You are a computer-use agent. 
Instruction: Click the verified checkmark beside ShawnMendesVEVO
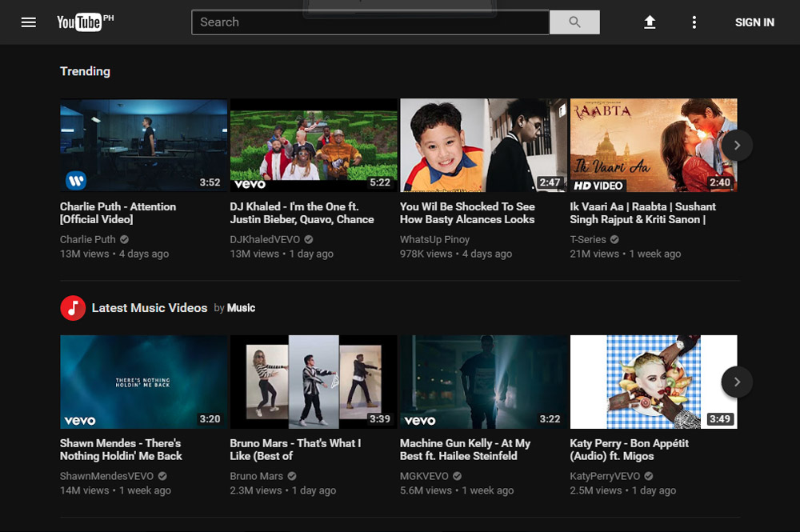pos(162,475)
